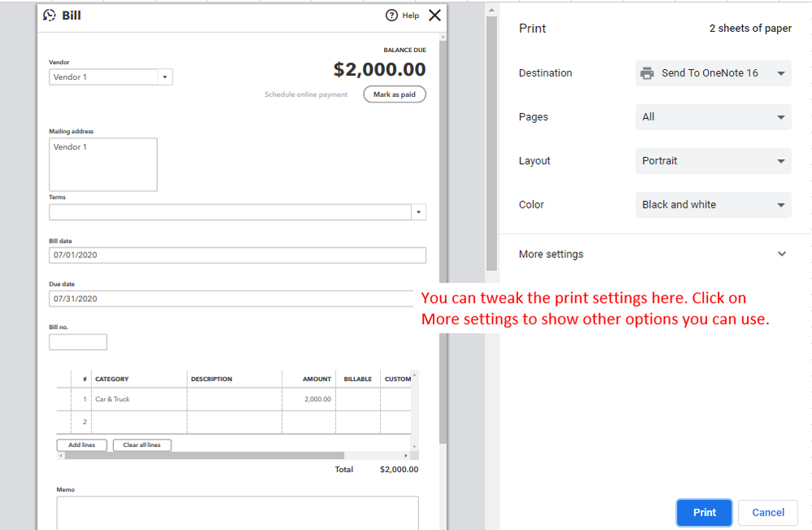Screen dimensions: 812x530
Task: Click the Bill no. input box
Action: (x=78, y=342)
